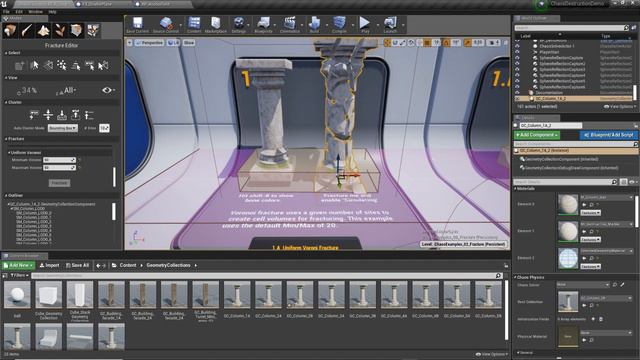Open the Content browser toolbar icon
The height and width of the screenshot is (360, 640).
click(x=194, y=25)
